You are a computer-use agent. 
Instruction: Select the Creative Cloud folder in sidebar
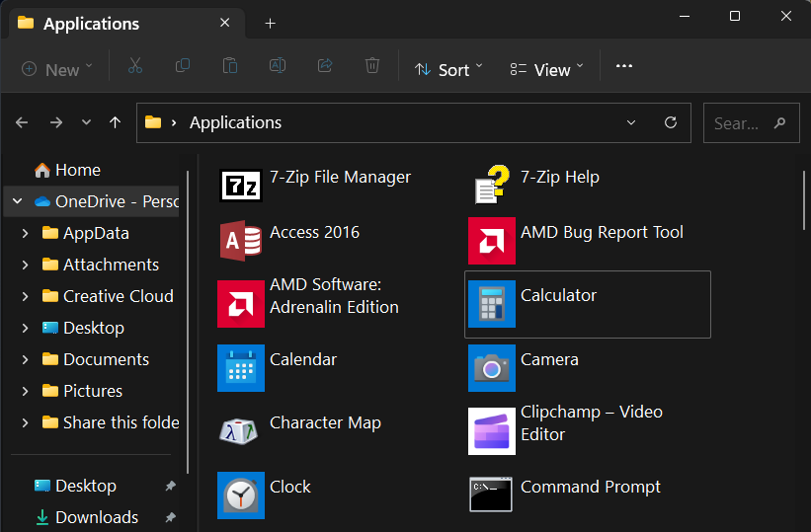coord(108,296)
